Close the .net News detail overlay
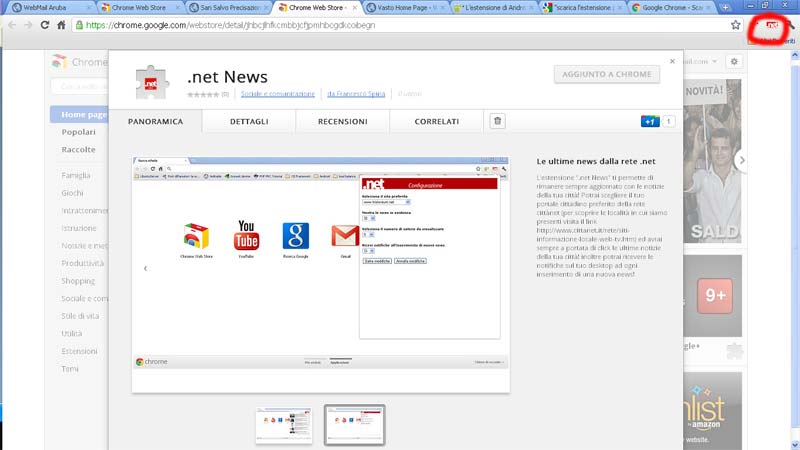This screenshot has width=800, height=450. pyautogui.click(x=673, y=61)
